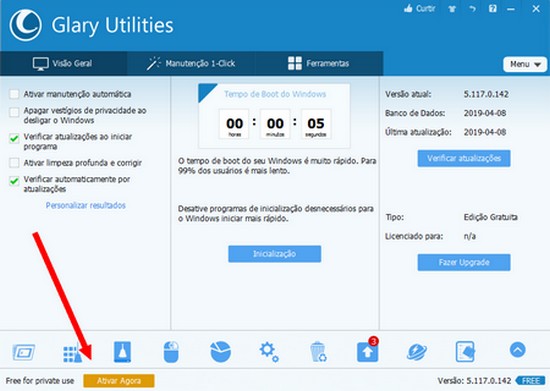Image resolution: width=550 pixels, height=391 pixels.
Task: Open the File Shredder document icon
Action: click(x=465, y=352)
